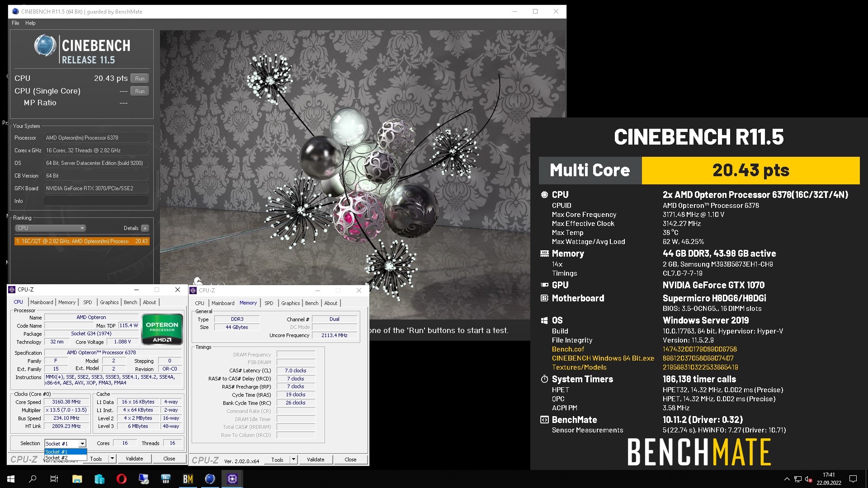Switch to CPU-Z taskbar icon

tap(232, 479)
